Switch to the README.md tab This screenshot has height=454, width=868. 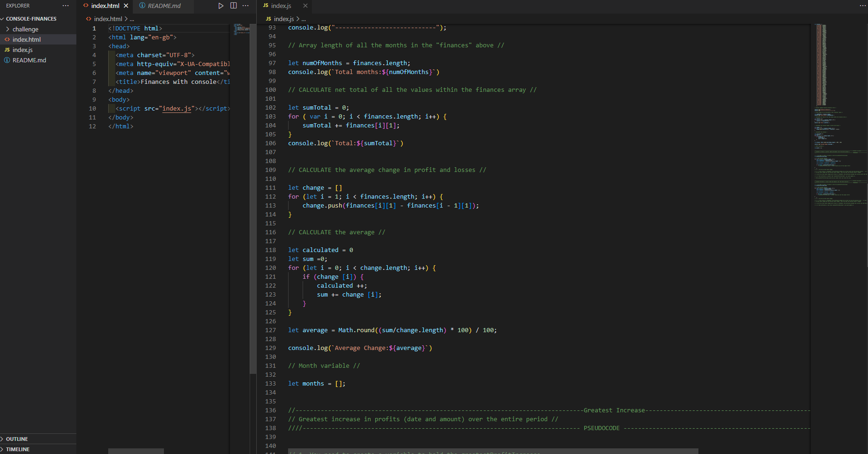point(163,6)
